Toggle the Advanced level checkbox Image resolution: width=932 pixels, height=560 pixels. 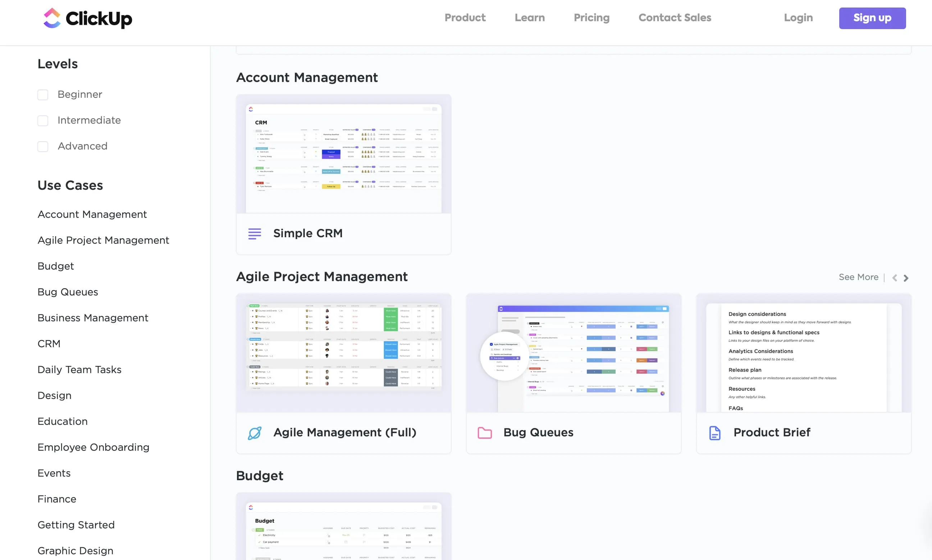pyautogui.click(x=43, y=146)
